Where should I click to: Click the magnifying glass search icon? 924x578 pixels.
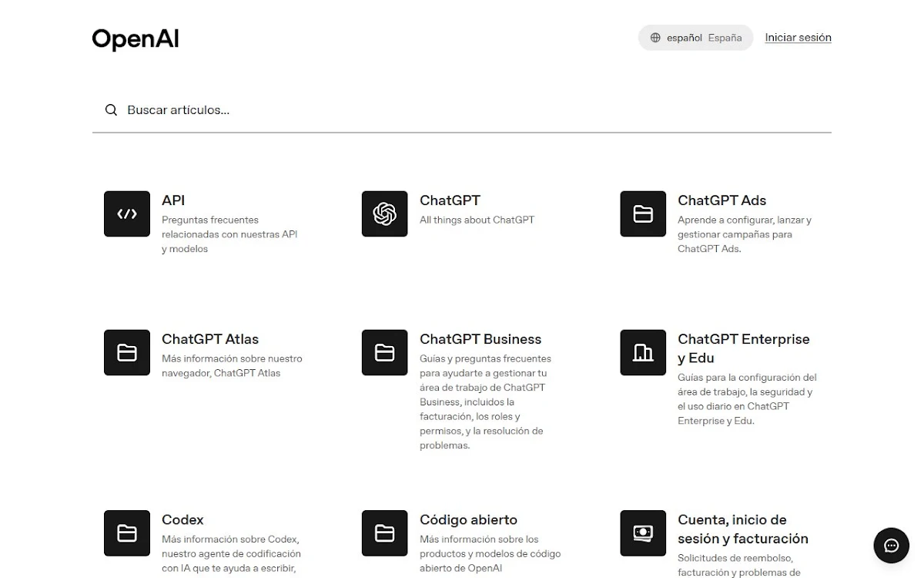[x=112, y=110]
